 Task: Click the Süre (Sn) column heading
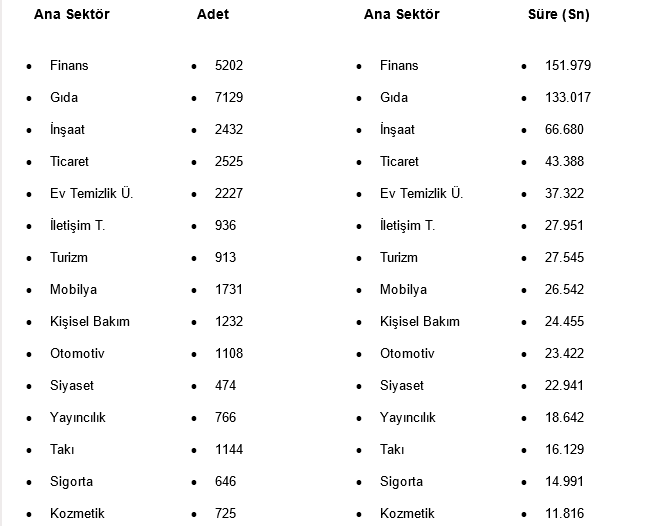(558, 14)
